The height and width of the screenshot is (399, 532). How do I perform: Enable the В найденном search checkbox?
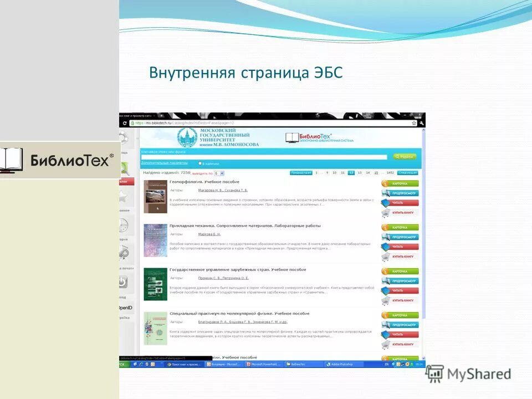200,161
